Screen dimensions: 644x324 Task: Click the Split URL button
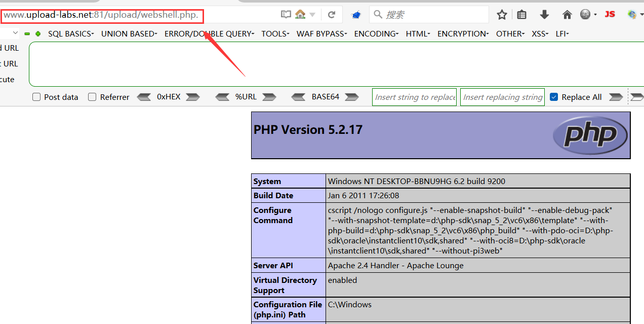coord(9,64)
